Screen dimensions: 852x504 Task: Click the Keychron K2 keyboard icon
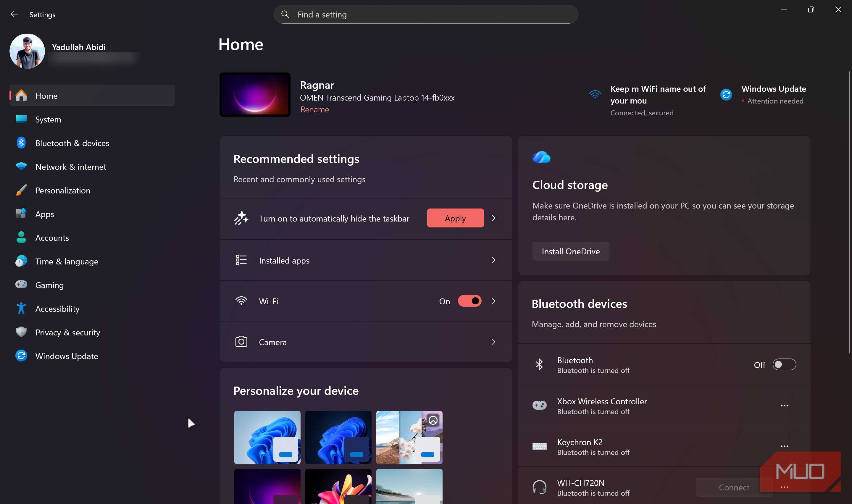[539, 446]
